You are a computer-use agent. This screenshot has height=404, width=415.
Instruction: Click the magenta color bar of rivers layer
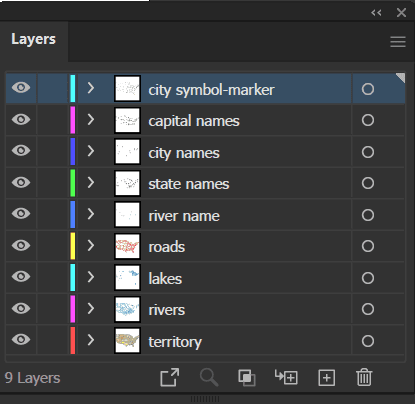(73, 309)
